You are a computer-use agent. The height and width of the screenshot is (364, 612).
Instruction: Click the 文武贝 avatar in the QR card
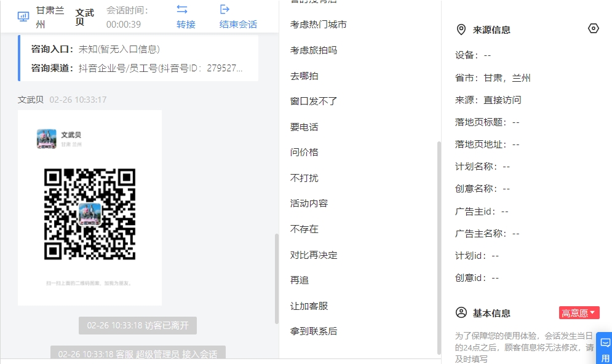[x=47, y=139]
